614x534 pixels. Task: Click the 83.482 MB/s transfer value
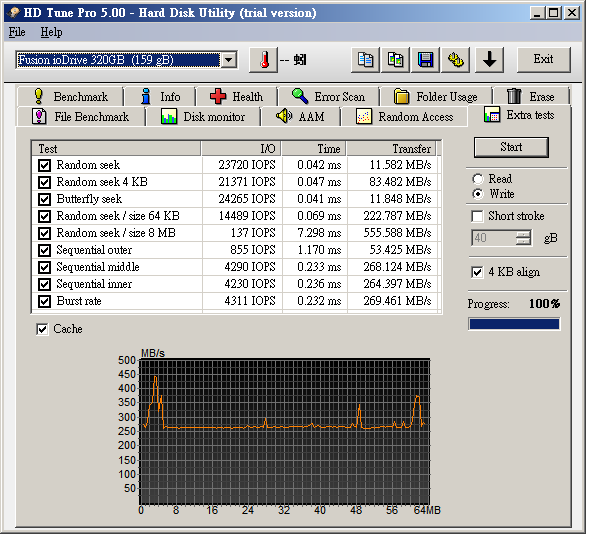(400, 182)
